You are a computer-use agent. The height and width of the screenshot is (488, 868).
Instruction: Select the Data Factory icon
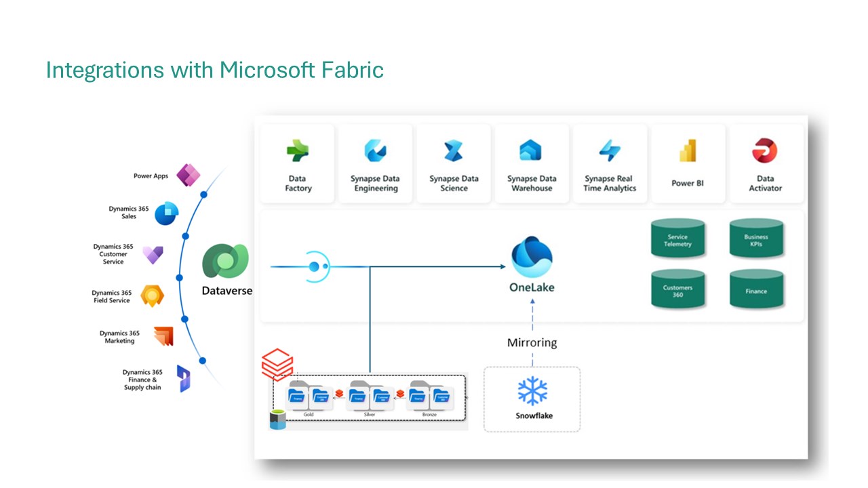(298, 150)
